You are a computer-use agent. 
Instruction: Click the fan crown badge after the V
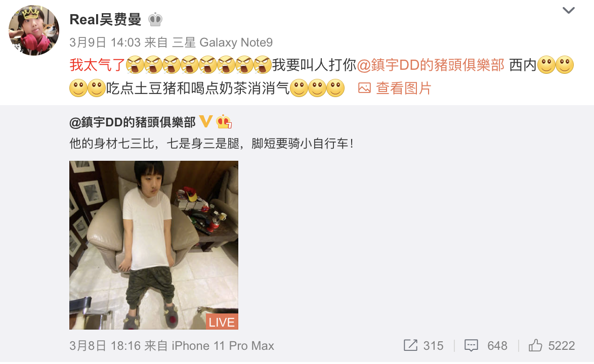click(224, 121)
